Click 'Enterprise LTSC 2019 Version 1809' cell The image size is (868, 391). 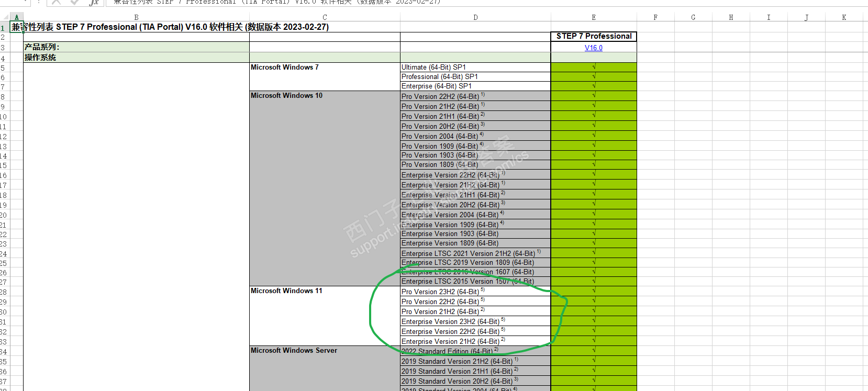coord(475,263)
